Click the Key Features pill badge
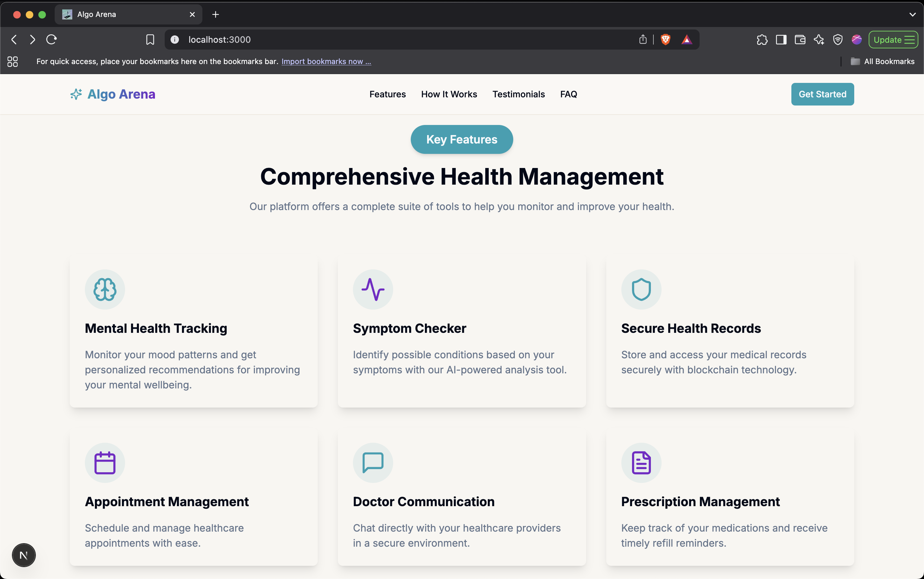Viewport: 924px width, 579px height. tap(461, 139)
